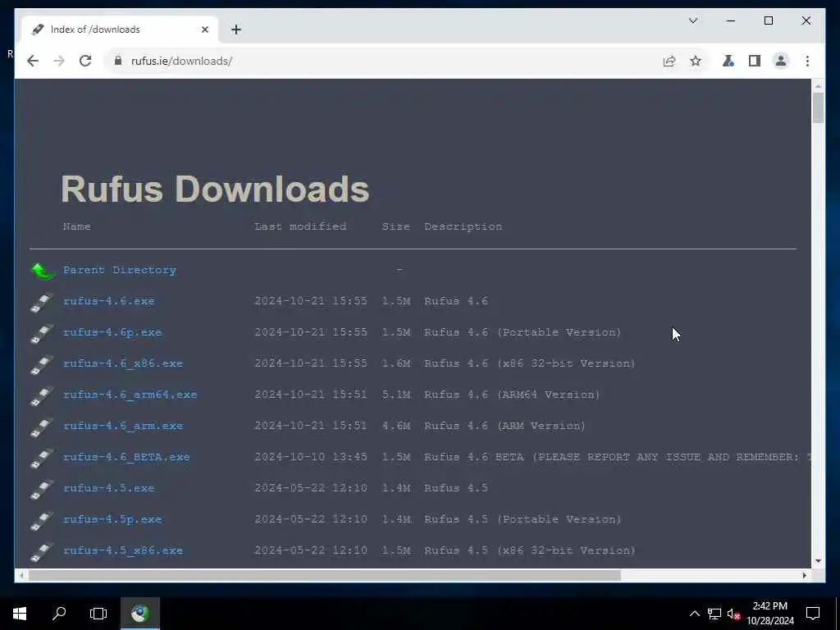The width and height of the screenshot is (840, 630).
Task: Click the lock icon in address bar
Action: [118, 61]
